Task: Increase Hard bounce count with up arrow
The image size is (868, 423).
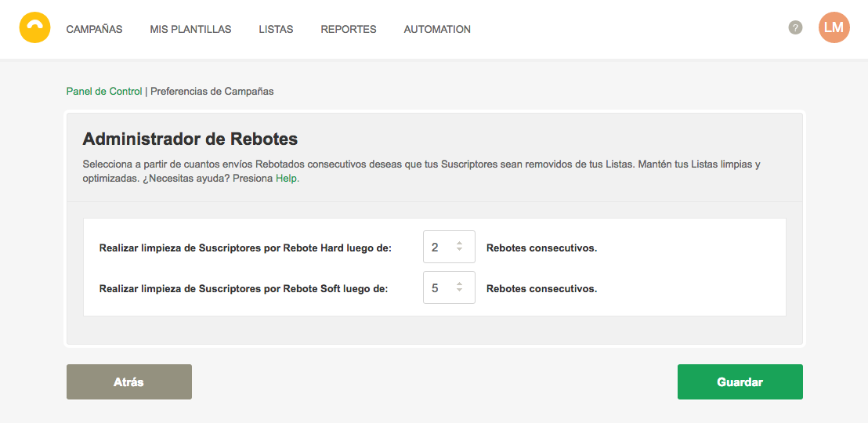Action: tap(459, 244)
